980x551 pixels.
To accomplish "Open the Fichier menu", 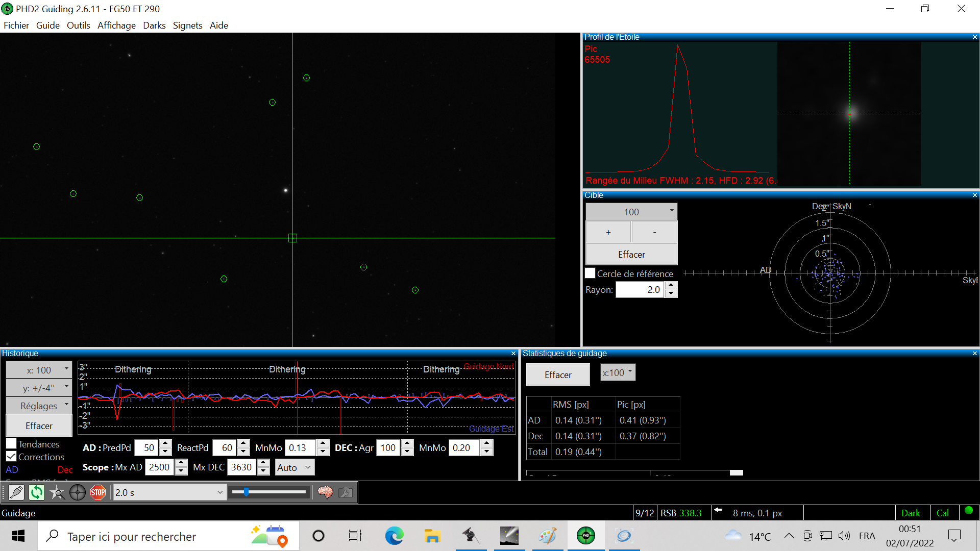I will (16, 26).
